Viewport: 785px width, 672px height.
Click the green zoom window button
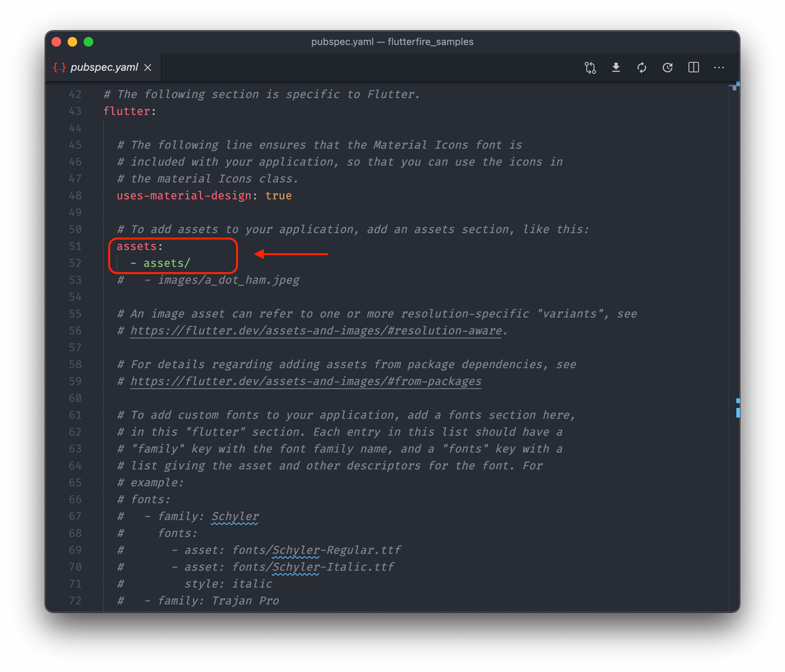pos(88,42)
